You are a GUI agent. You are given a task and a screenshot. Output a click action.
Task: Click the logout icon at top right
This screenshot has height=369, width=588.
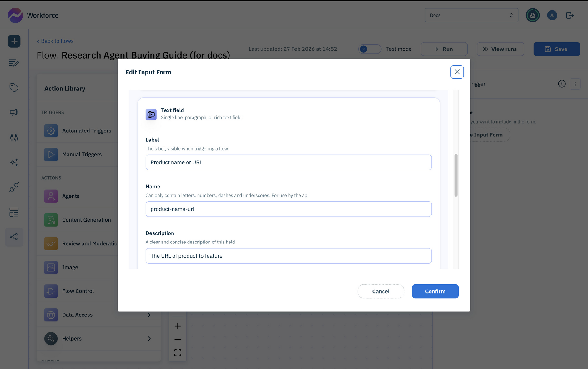570,15
